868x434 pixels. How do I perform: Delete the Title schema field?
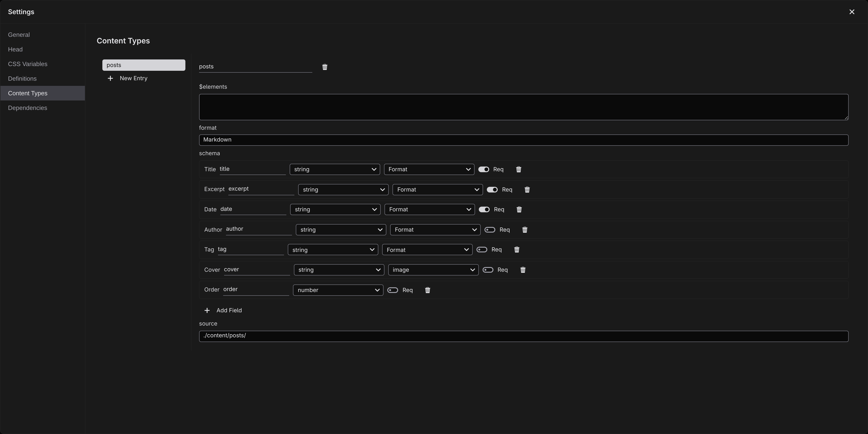pyautogui.click(x=519, y=170)
